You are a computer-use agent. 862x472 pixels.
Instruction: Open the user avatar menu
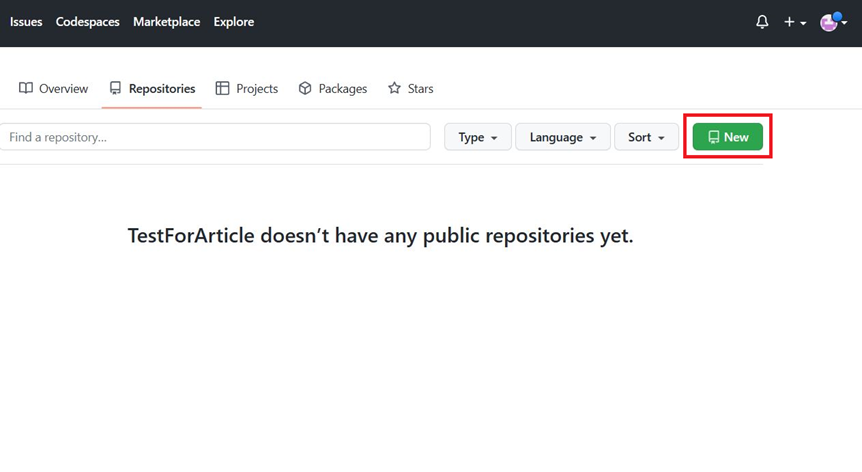[833, 22]
